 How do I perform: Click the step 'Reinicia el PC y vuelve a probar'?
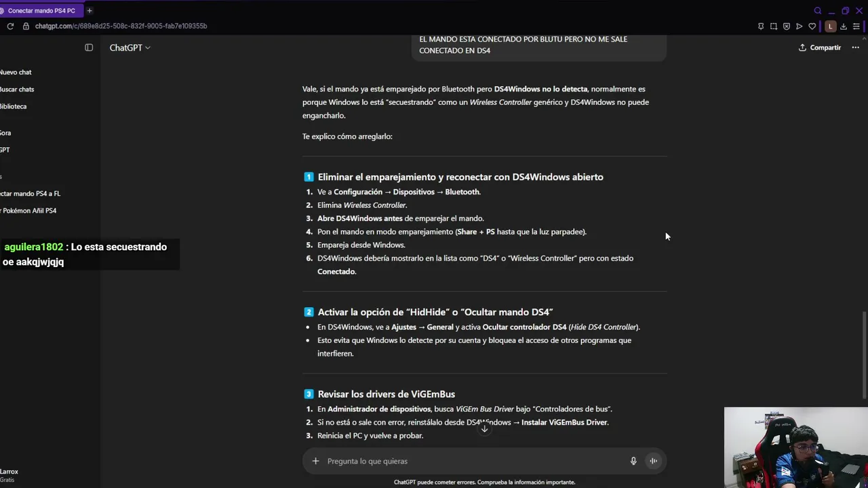coord(370,436)
